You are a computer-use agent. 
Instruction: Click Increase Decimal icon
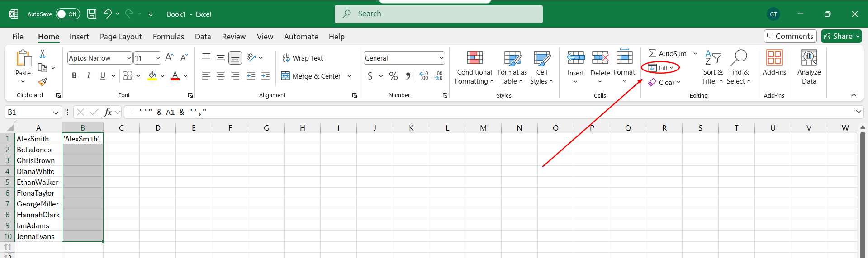[424, 76]
